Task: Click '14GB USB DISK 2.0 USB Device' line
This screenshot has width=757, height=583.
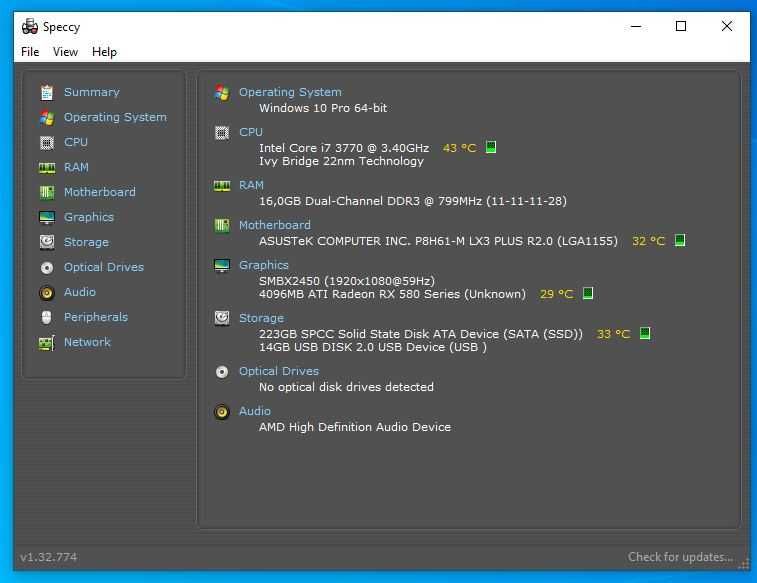Action: 373,347
